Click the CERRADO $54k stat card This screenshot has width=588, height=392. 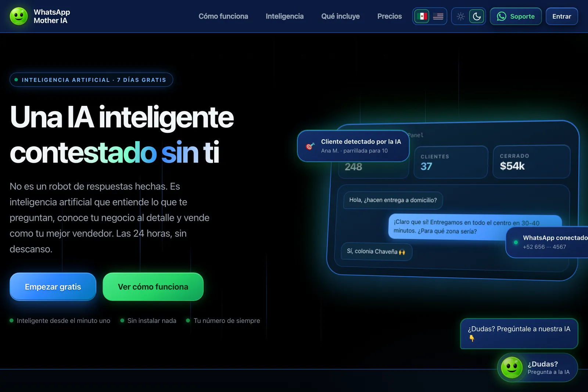(531, 162)
